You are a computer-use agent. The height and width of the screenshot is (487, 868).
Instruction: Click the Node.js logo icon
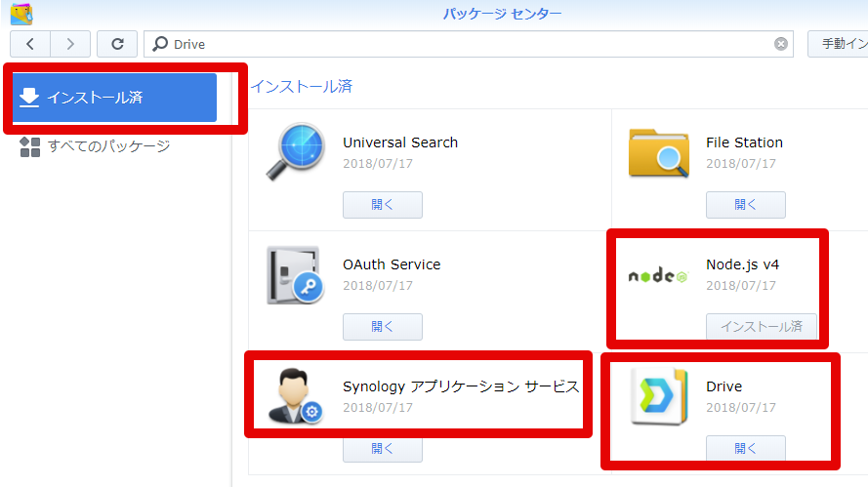[x=658, y=275]
